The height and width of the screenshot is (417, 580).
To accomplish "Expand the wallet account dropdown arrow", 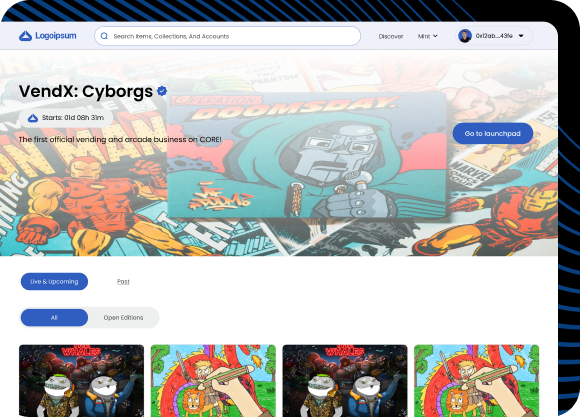I will coord(521,36).
